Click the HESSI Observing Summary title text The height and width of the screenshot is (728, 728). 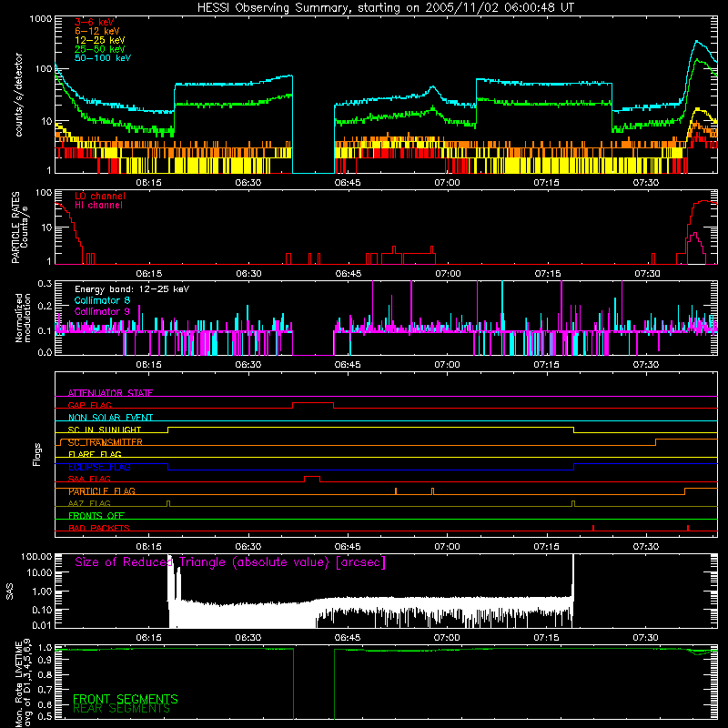385,8
